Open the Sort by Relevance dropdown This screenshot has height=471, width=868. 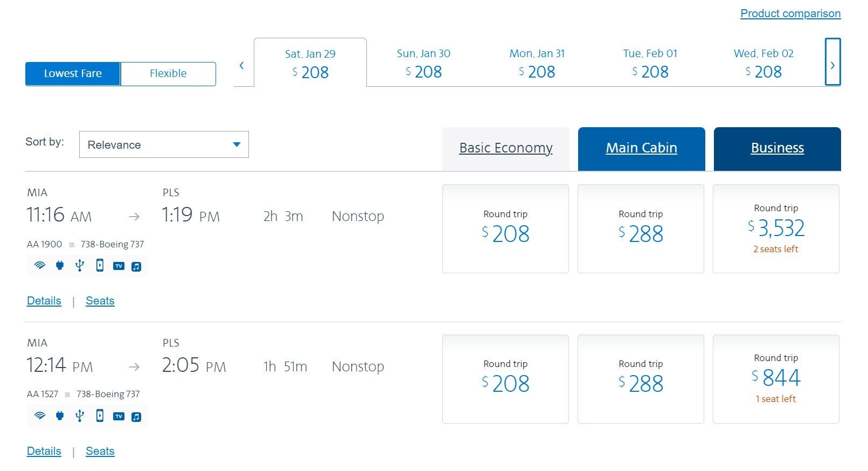point(164,144)
